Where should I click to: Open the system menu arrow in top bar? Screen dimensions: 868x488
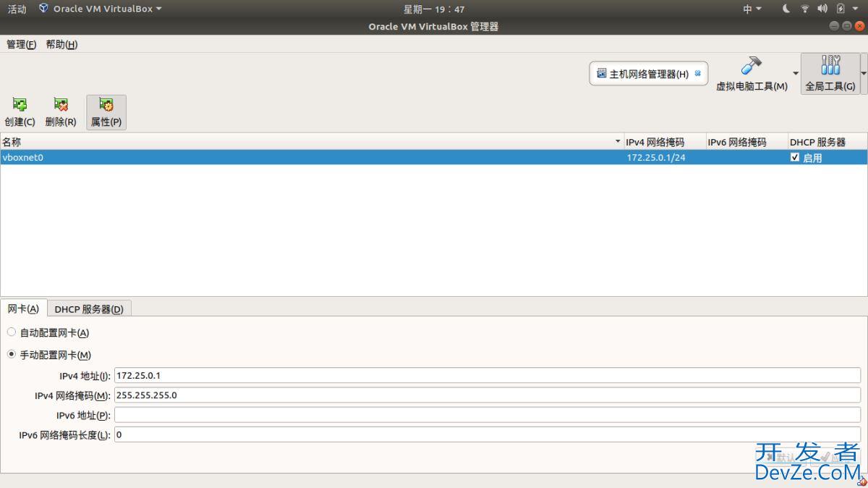coord(855,9)
